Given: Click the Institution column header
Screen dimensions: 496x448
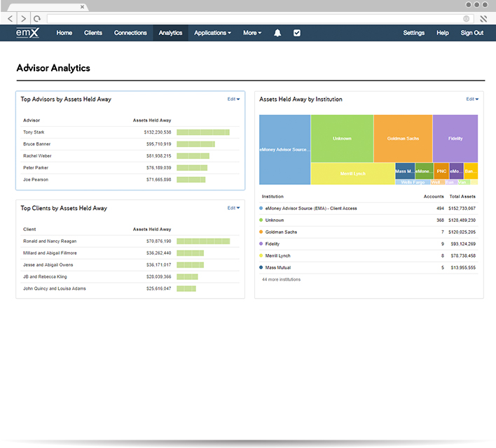Looking at the screenshot, I should [x=273, y=196].
